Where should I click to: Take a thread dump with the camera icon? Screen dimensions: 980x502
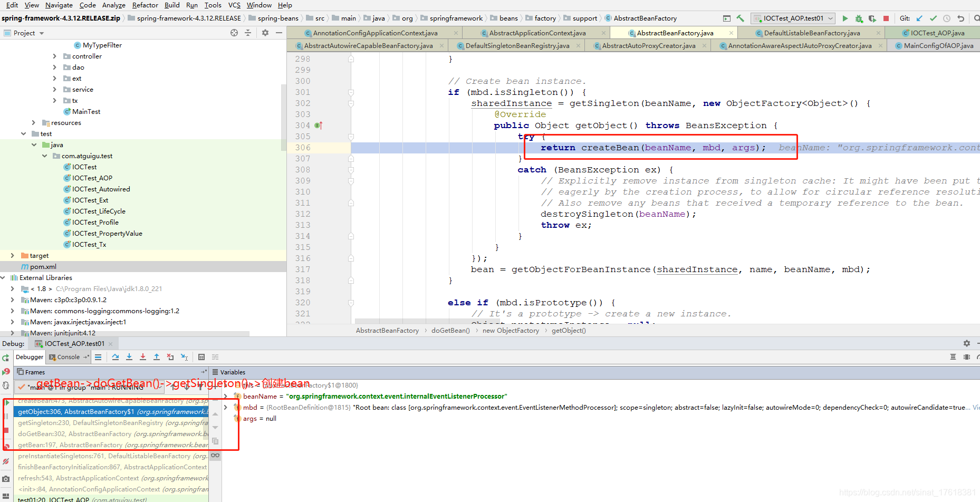tap(6, 479)
